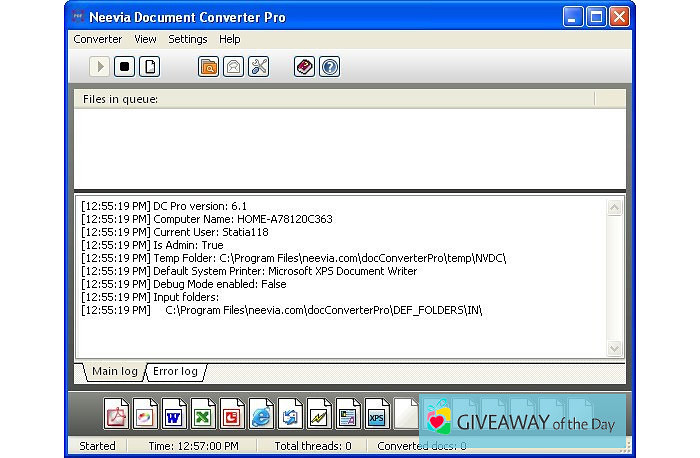Click the Start conversion play button
The image size is (700, 458).
pos(99,67)
